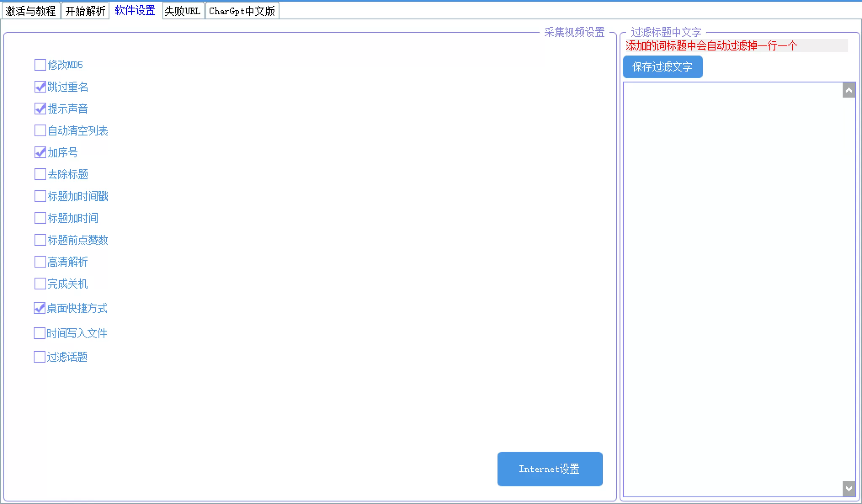The image size is (862, 504).
Task: Enable the 修改MD5 checkbox
Action: (40, 65)
